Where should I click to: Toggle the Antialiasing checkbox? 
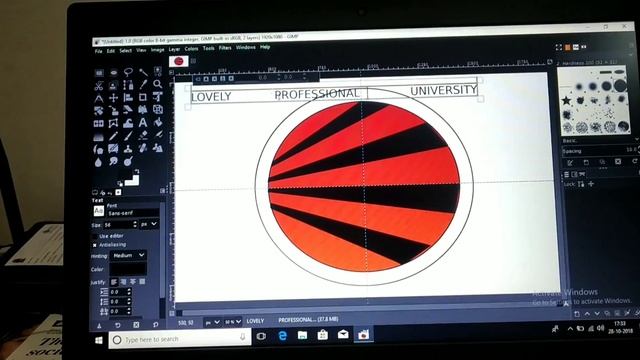(95, 245)
